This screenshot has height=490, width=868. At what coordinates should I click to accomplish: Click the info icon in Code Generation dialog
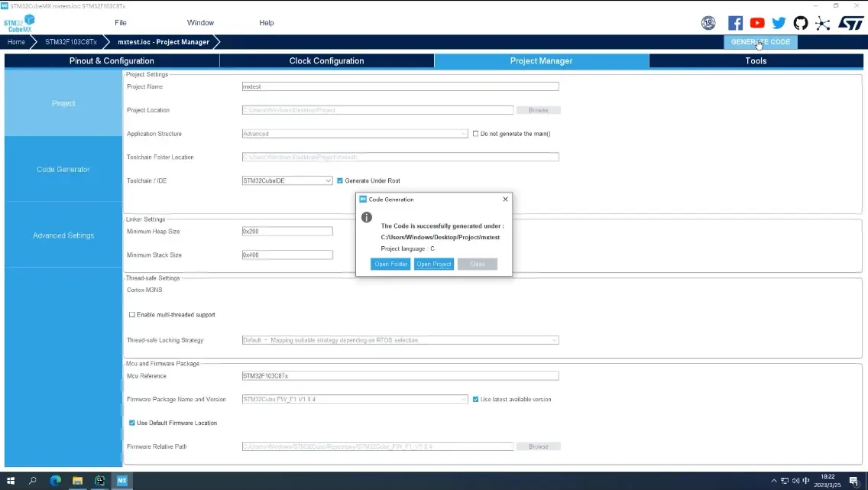tap(367, 217)
